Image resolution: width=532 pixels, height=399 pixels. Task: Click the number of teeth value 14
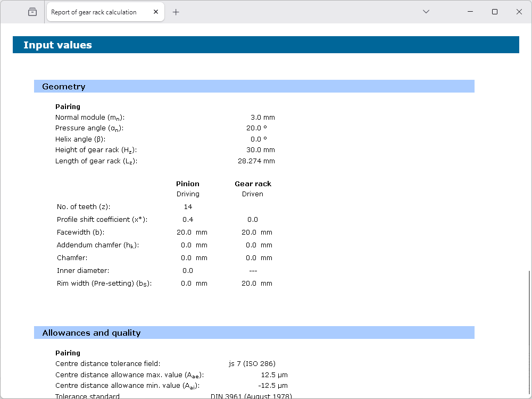coord(188,207)
